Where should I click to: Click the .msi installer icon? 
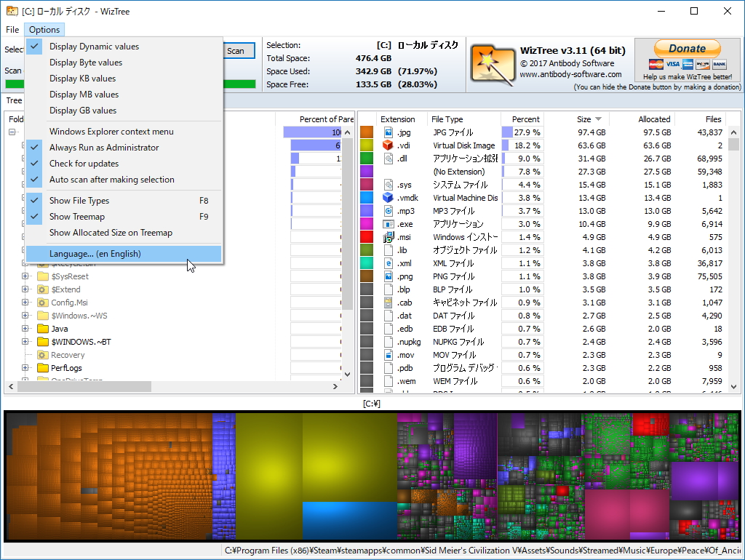coord(389,237)
